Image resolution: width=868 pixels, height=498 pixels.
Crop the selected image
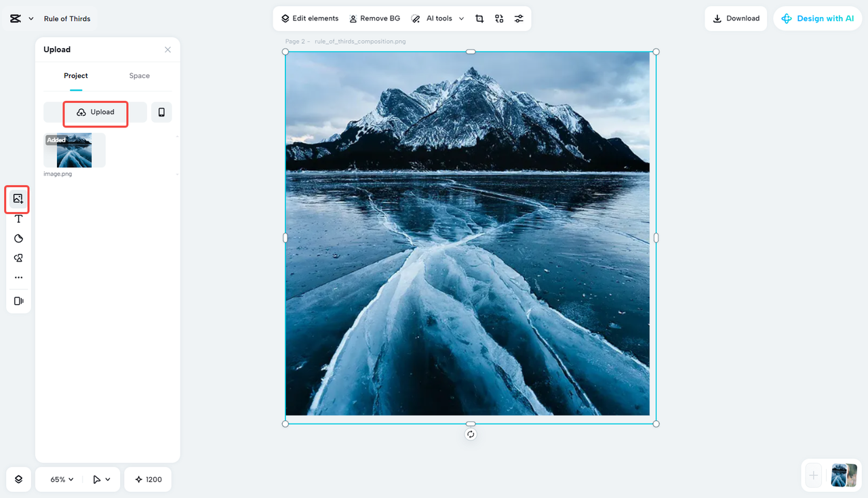coord(479,18)
